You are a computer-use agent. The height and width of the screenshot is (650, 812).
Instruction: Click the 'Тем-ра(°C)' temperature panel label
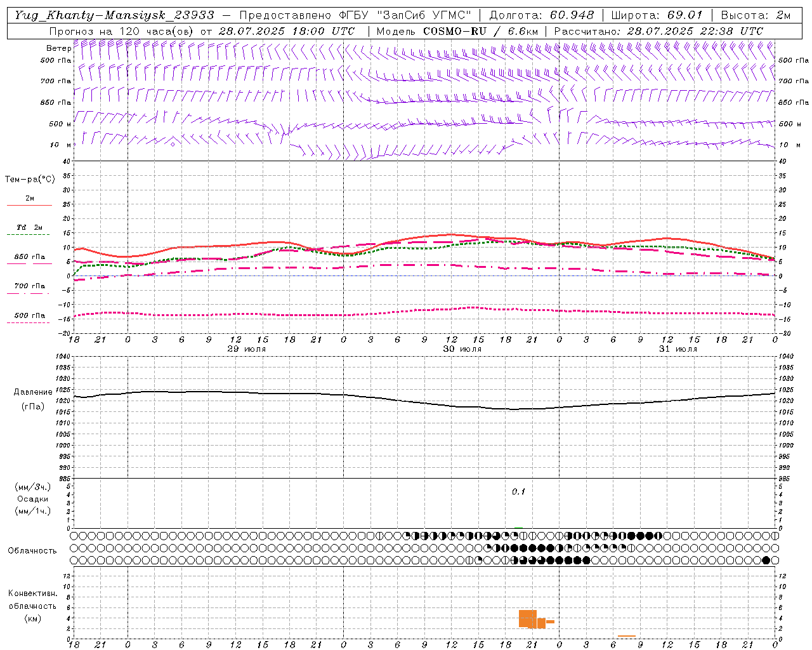[x=30, y=180]
